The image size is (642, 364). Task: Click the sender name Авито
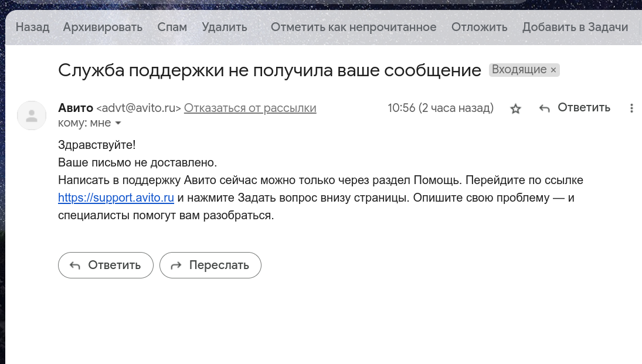(76, 108)
